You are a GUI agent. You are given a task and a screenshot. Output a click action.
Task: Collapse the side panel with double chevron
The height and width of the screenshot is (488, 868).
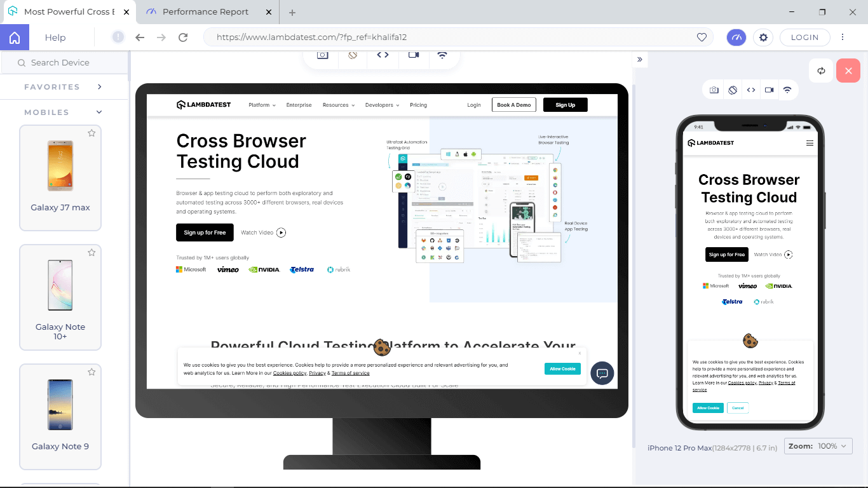[x=640, y=59]
